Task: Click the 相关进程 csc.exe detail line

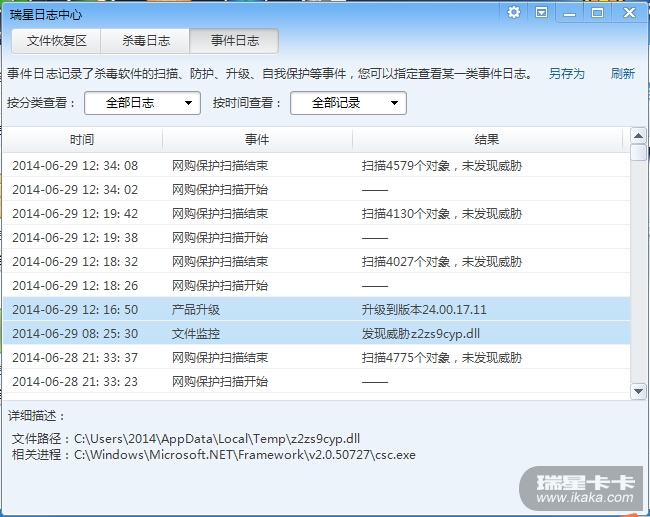Action: click(213, 455)
